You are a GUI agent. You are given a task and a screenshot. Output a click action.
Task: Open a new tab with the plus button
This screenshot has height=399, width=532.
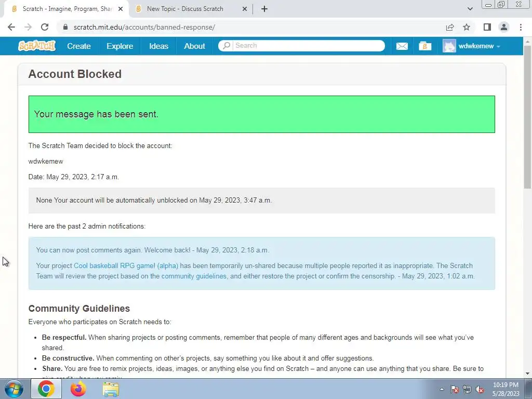point(264,9)
